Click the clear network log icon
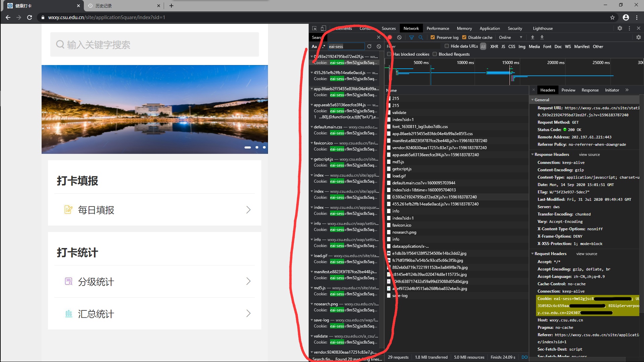Screen dimensions: 644x362 click(399, 38)
